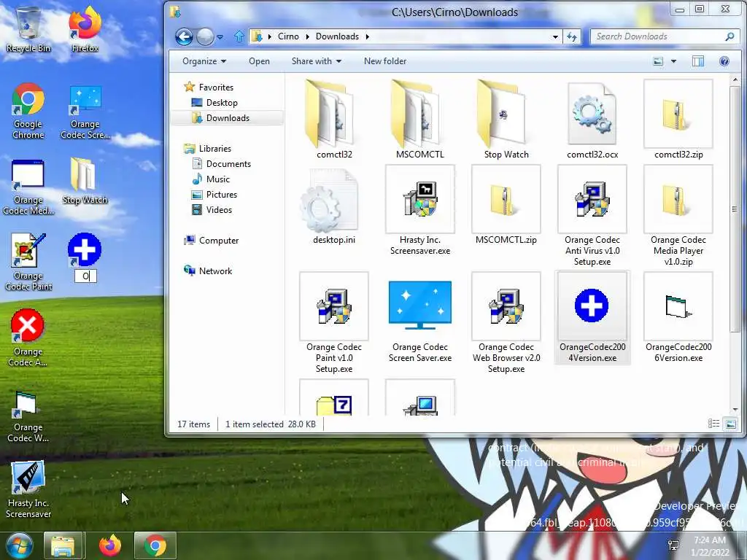Click the Google Chrome desktop shortcut
Image resolution: width=747 pixels, height=560 pixels.
coord(28,112)
